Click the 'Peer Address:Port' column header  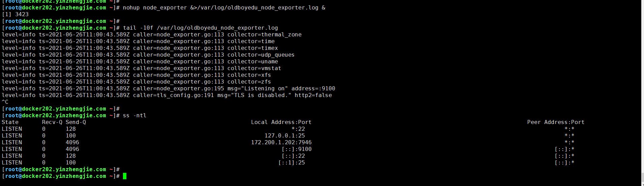(556, 122)
